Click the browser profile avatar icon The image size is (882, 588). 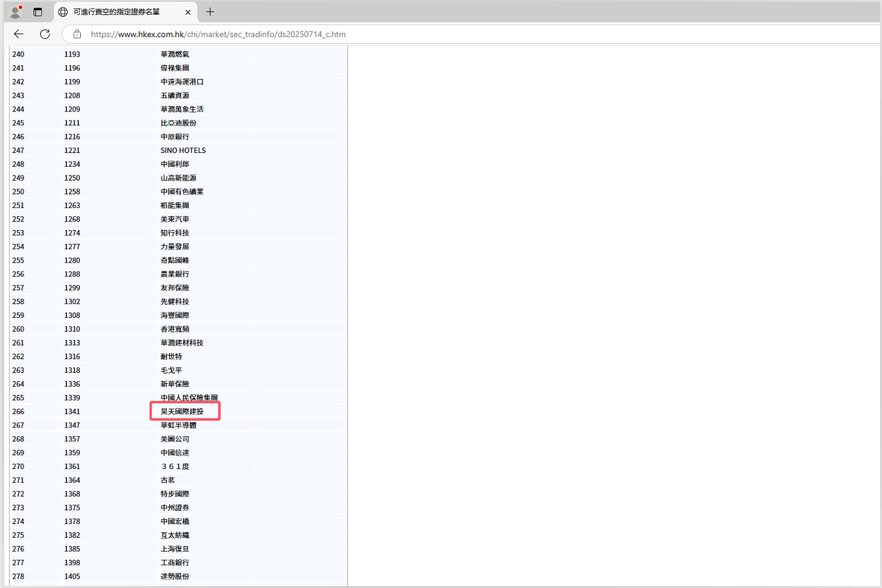coord(16,12)
